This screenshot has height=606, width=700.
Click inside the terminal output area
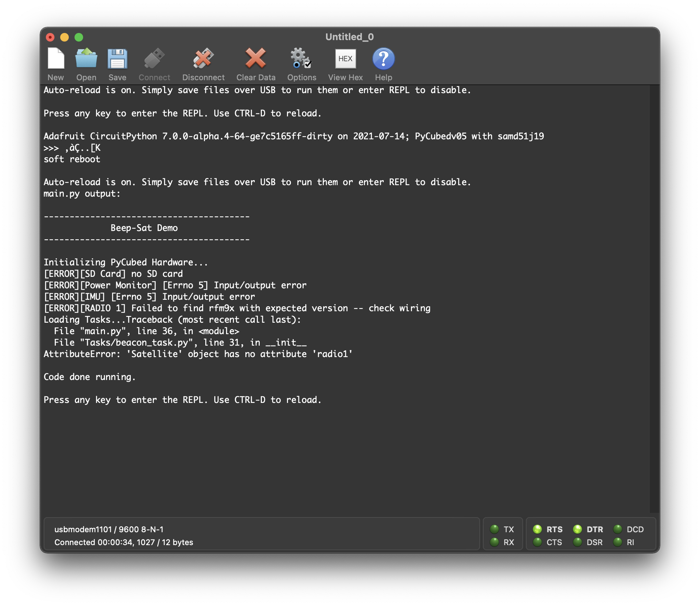click(x=344, y=448)
